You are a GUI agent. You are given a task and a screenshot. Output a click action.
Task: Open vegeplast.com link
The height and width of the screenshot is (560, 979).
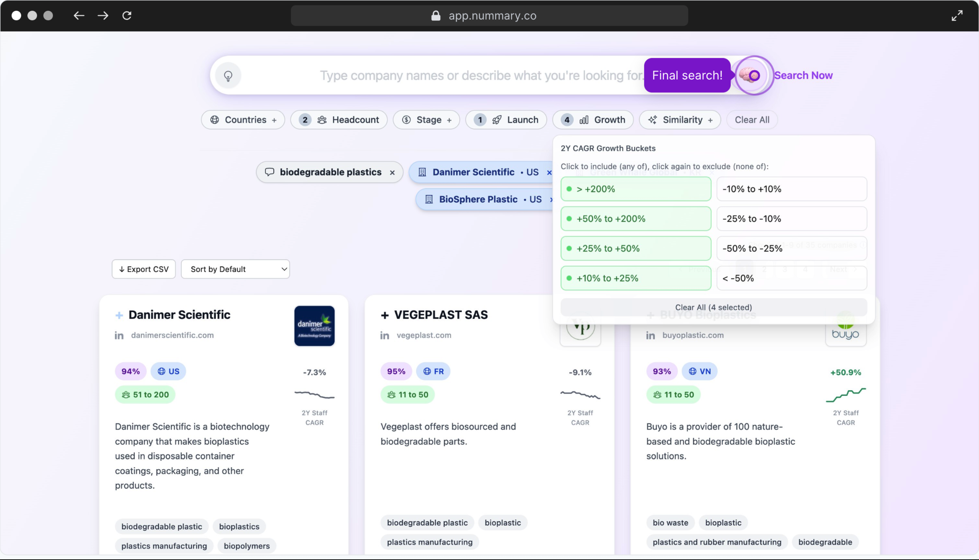coord(424,335)
